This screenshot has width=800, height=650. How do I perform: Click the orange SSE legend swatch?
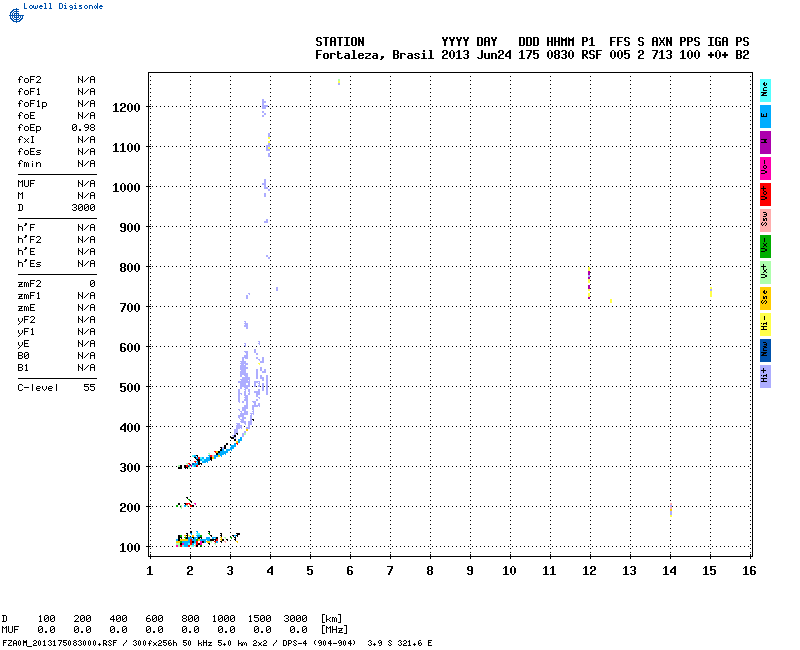click(x=765, y=297)
